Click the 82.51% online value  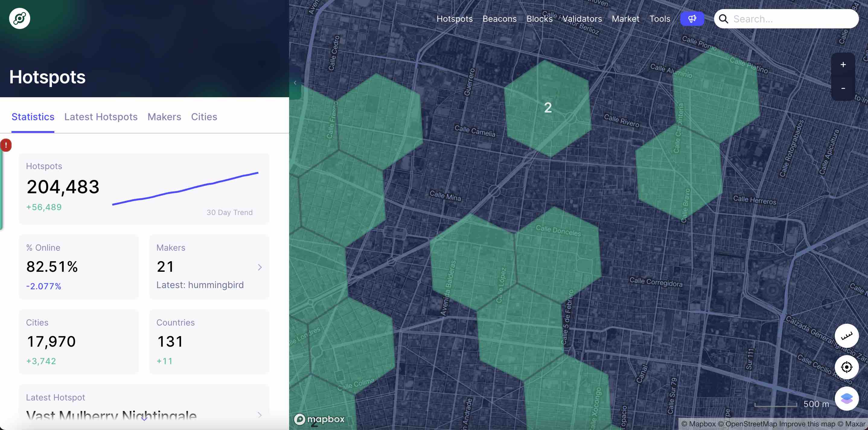pyautogui.click(x=52, y=267)
